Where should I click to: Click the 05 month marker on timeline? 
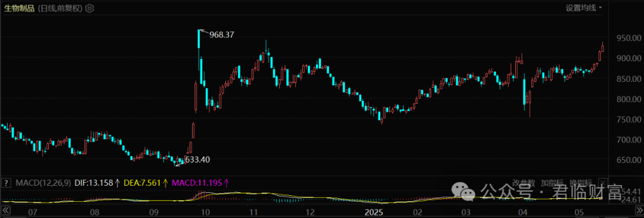click(x=578, y=212)
